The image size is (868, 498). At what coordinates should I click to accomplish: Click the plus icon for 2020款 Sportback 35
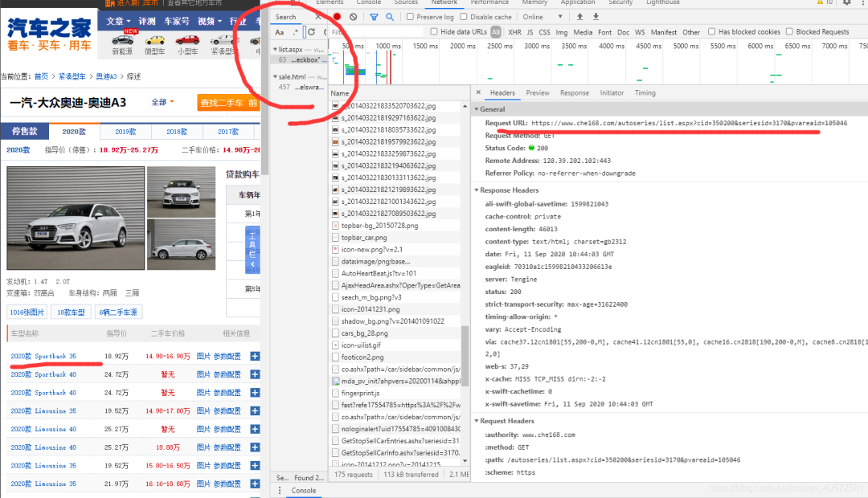[x=255, y=356]
